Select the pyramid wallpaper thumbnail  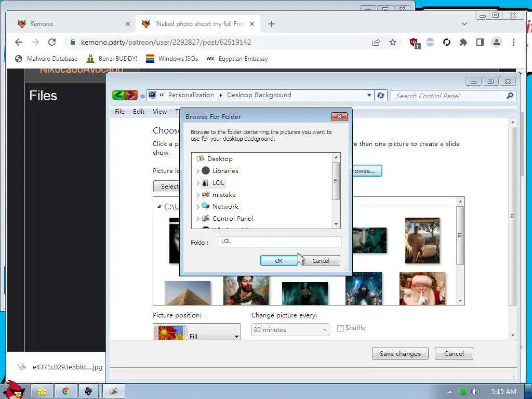188,292
